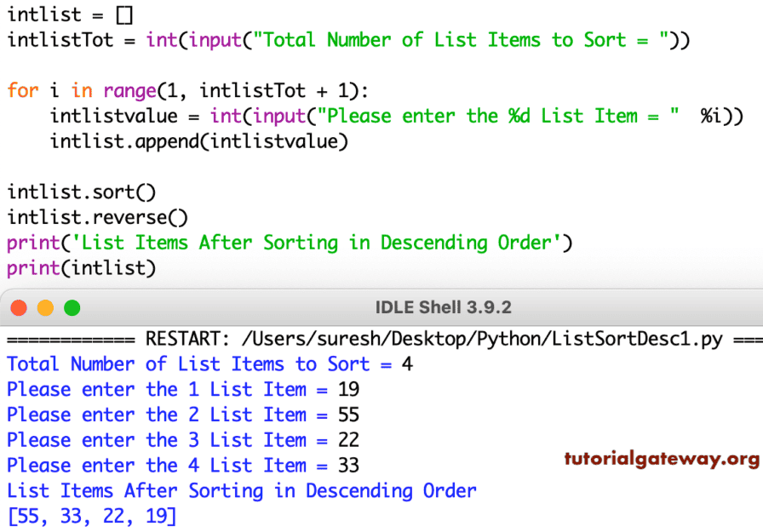Screen dimensions: 763x532
Task: Click the intlist = [] declaration line
Action: pos(68,14)
